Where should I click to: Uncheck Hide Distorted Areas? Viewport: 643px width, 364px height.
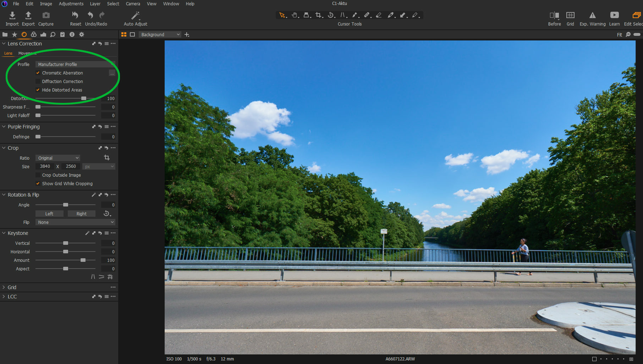coord(38,90)
